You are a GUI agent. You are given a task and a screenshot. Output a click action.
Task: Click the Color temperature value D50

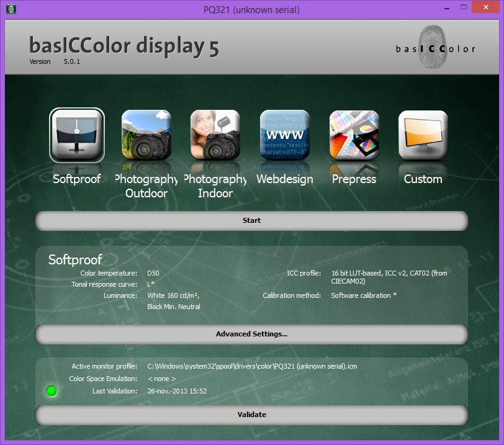[x=153, y=273]
